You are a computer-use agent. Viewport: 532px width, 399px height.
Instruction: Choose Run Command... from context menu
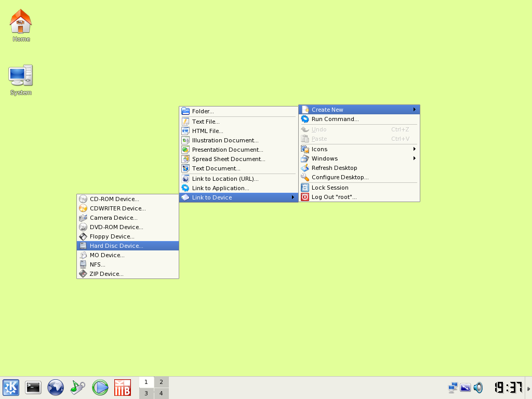coord(360,119)
